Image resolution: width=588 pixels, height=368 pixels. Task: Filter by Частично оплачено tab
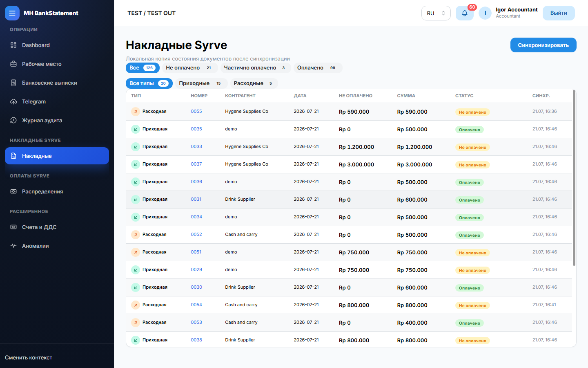(256, 68)
